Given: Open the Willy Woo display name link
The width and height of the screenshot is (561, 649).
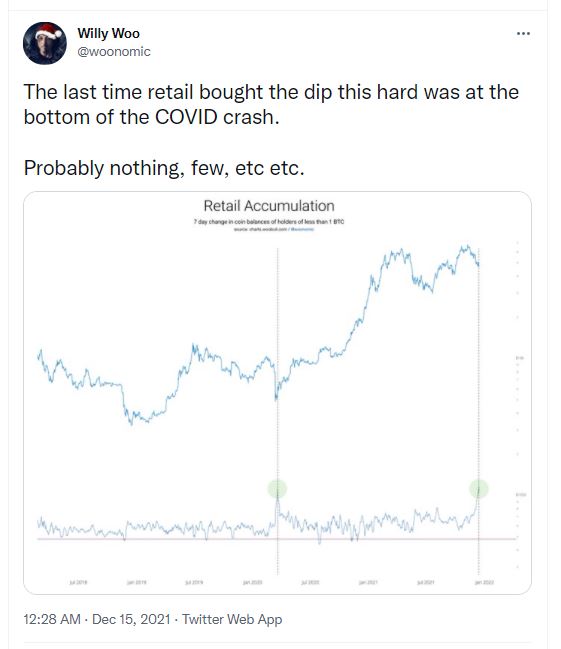Looking at the screenshot, I should point(108,33).
